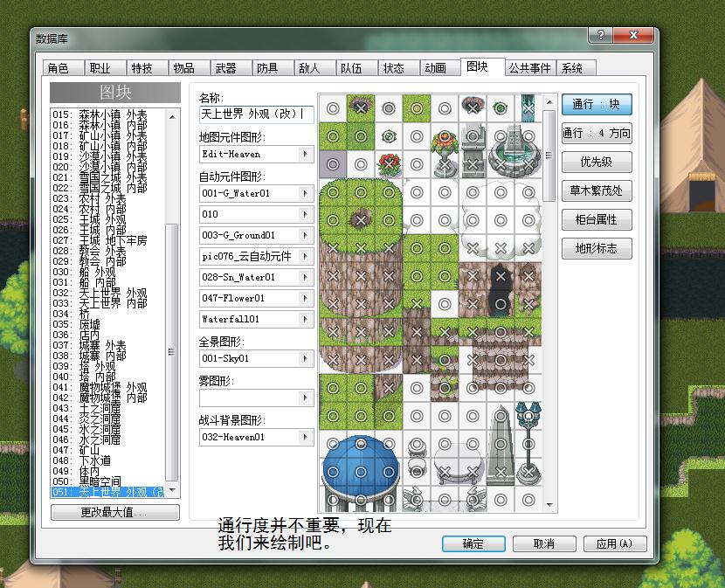Screen dimensions: 725x588
Task: Open the empty 雾图形 fog dropdown
Action: pos(305,398)
